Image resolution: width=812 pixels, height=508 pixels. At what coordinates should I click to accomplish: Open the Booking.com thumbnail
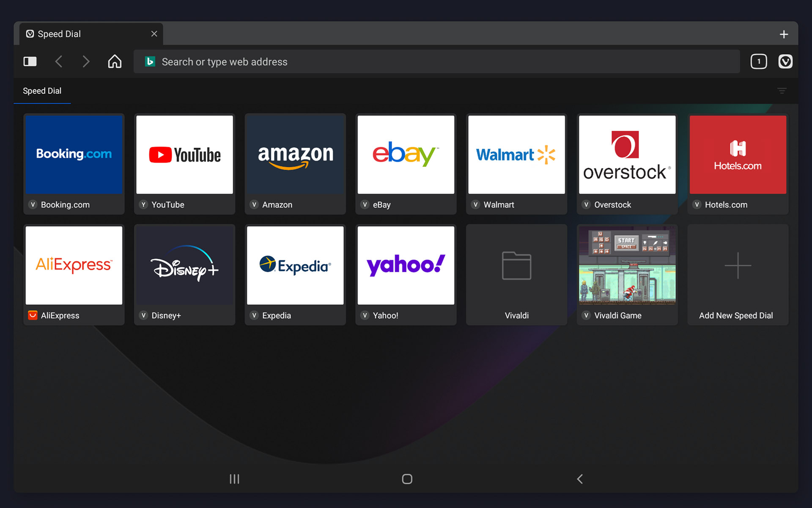[x=74, y=155]
